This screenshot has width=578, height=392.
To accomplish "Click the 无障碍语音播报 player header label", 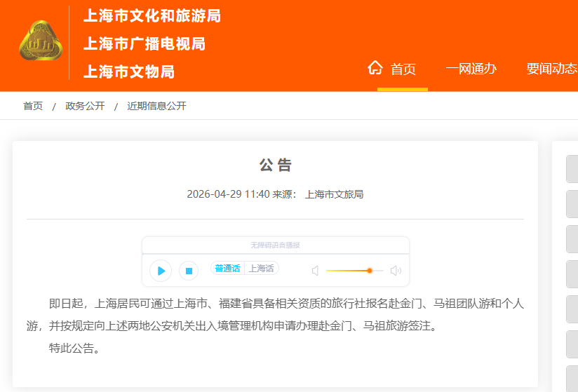I will (275, 245).
